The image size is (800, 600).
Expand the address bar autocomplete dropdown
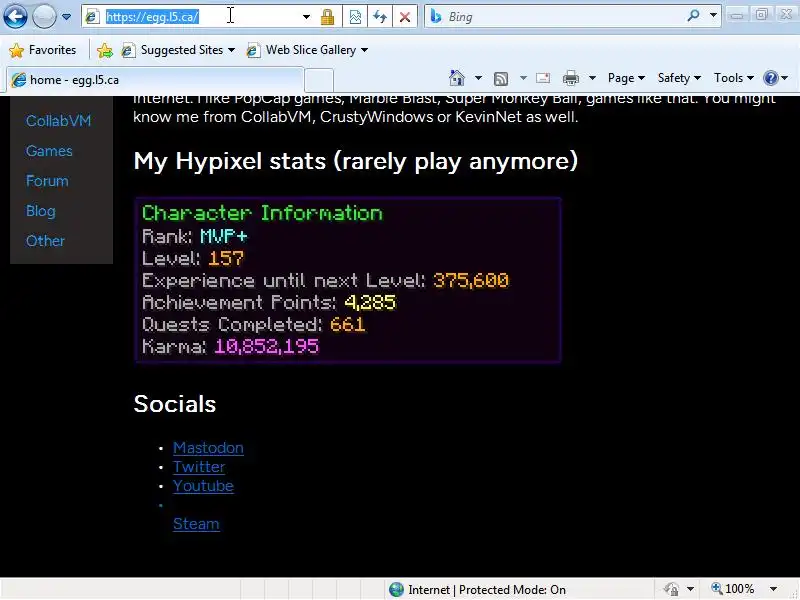[306, 17]
